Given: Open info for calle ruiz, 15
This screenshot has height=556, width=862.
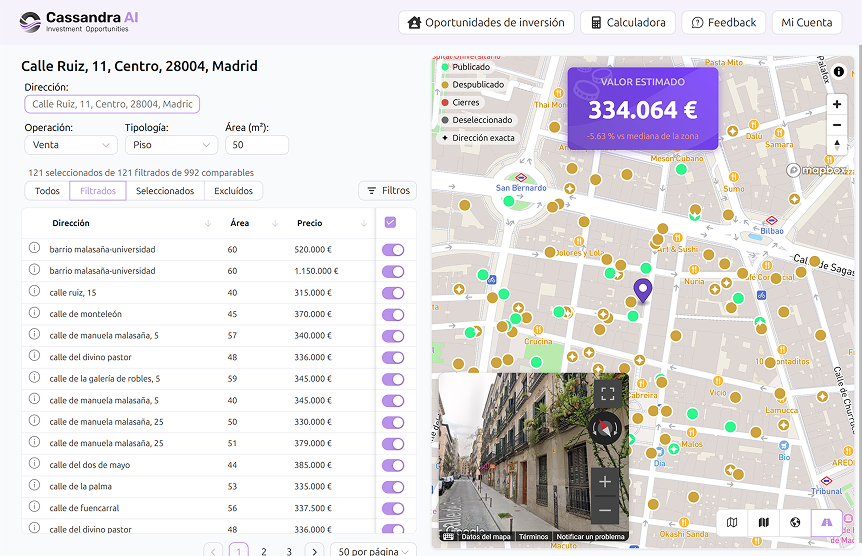Looking at the screenshot, I should pos(34,292).
